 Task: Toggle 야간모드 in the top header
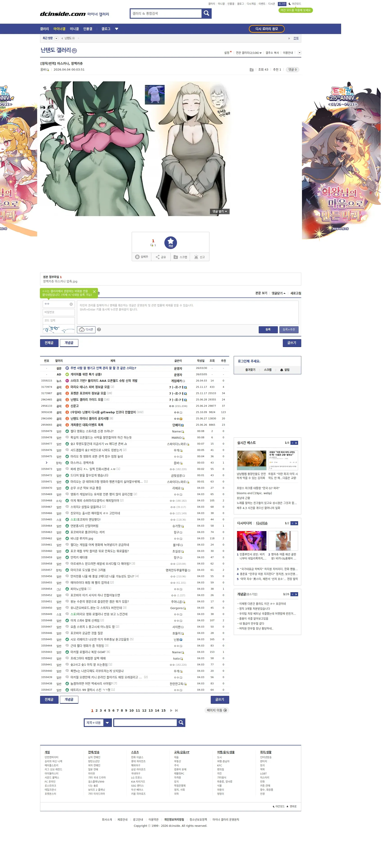click(295, 4)
